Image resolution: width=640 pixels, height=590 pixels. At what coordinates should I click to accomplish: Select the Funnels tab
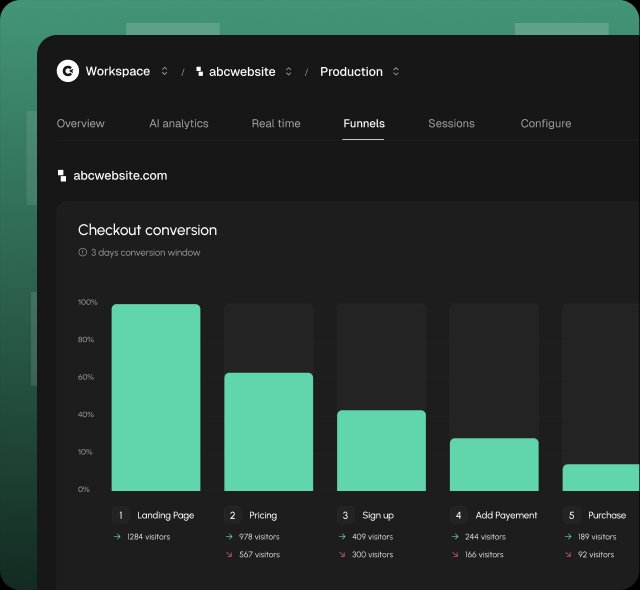pyautogui.click(x=364, y=123)
